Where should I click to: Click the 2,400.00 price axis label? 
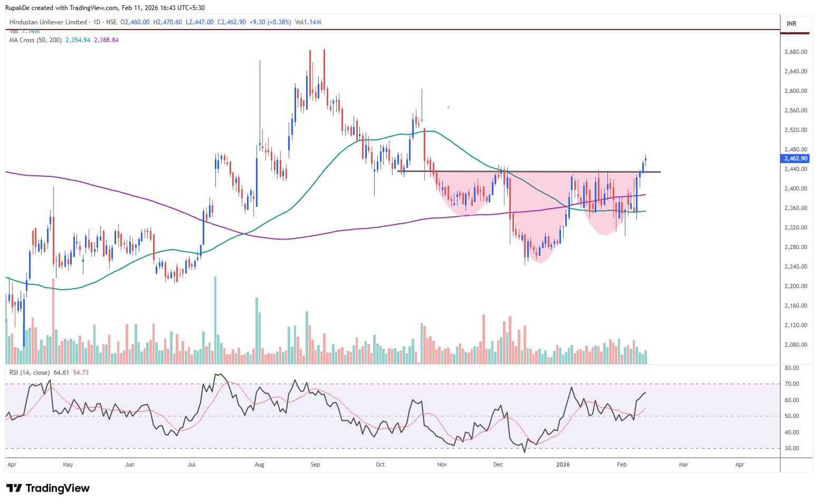coord(796,188)
